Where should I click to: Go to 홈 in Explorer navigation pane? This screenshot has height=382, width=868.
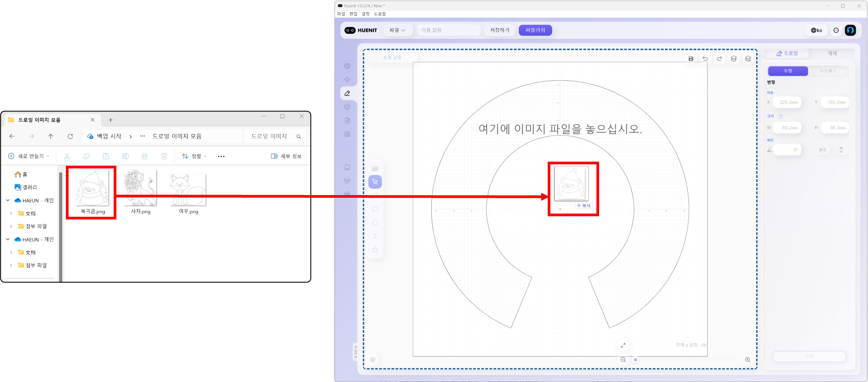(21, 174)
